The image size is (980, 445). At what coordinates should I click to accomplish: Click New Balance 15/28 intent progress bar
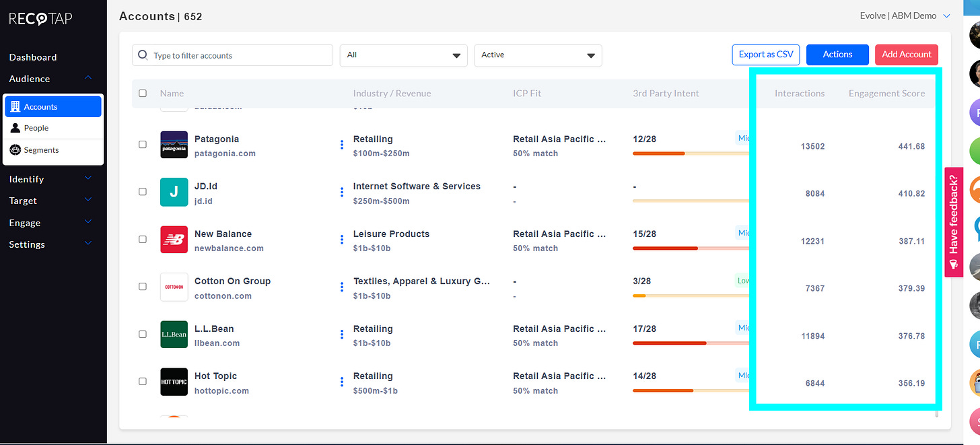(x=691, y=248)
